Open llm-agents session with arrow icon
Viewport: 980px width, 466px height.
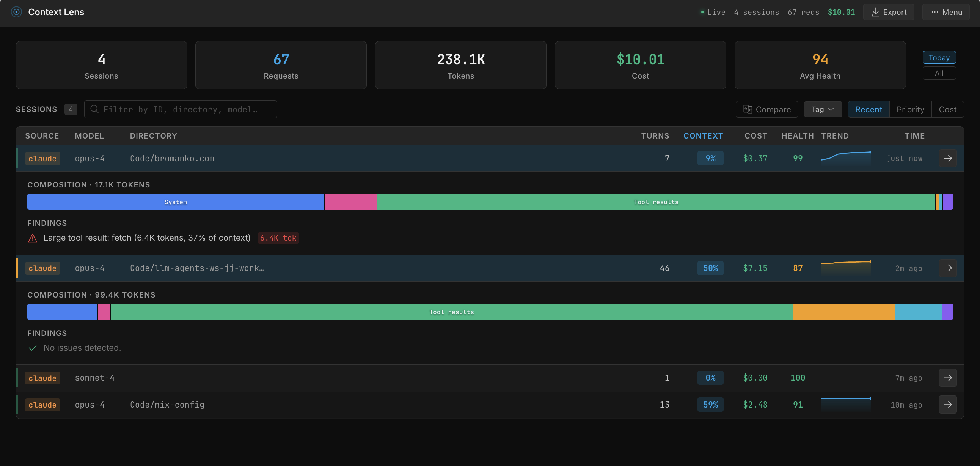click(x=947, y=268)
